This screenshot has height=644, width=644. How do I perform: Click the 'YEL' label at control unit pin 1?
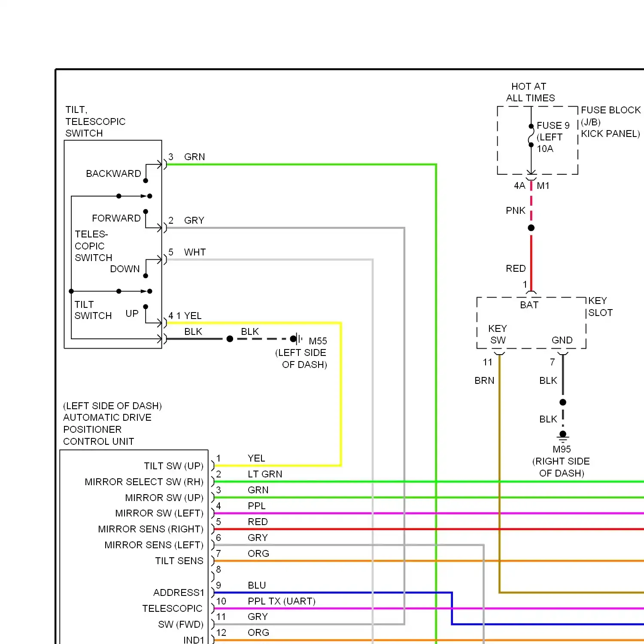pyautogui.click(x=256, y=458)
